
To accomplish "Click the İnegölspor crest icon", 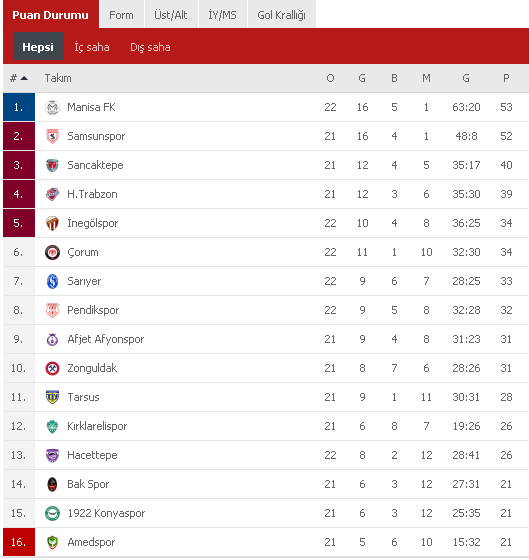I will coord(52,223).
